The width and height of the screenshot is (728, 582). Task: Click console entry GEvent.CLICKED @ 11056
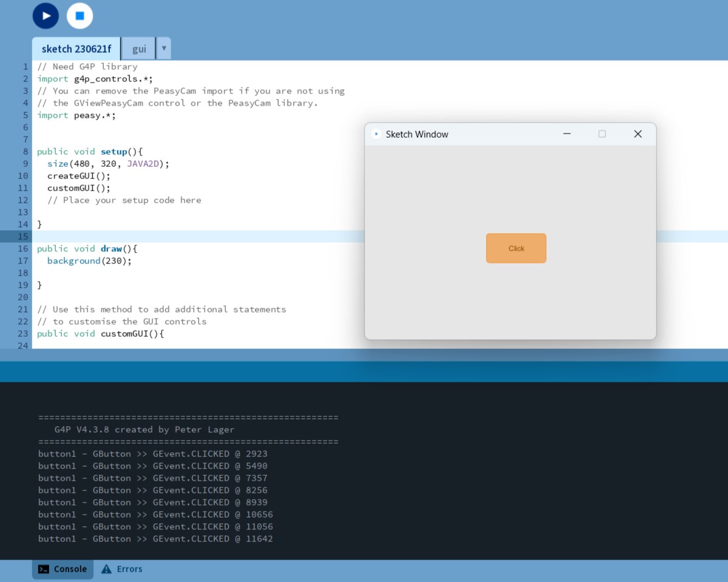pyautogui.click(x=155, y=527)
